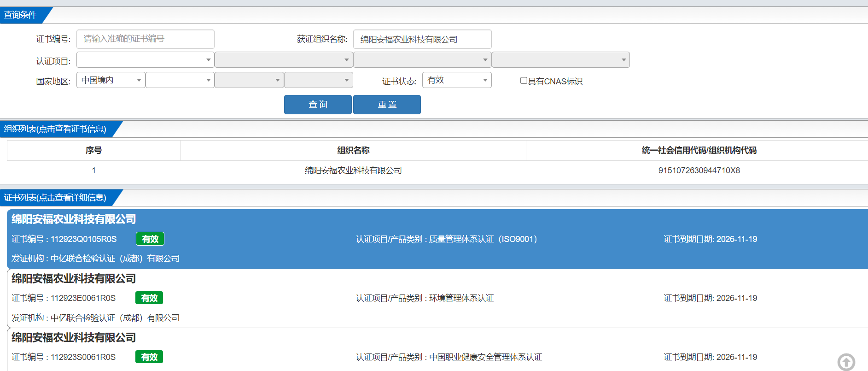The image size is (868, 371).
Task: Click the 有效 badge beside 112923S0061R0S
Action: (149, 357)
